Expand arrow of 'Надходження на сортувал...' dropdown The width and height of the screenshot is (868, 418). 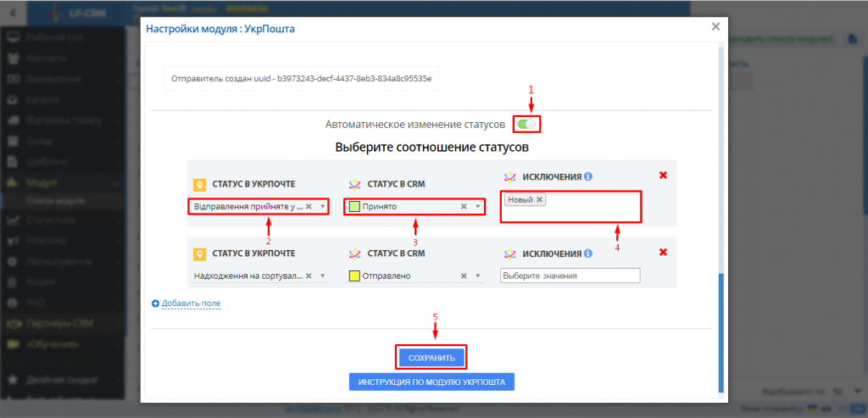(x=323, y=276)
